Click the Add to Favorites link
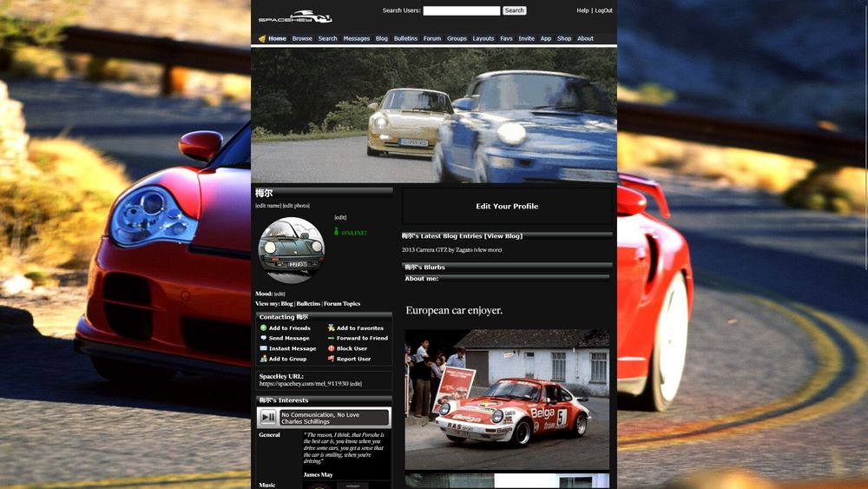868x489 pixels. (x=360, y=327)
